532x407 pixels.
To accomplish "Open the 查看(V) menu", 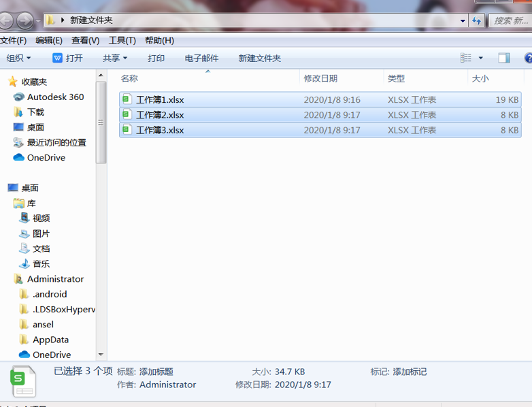I will click(x=85, y=40).
